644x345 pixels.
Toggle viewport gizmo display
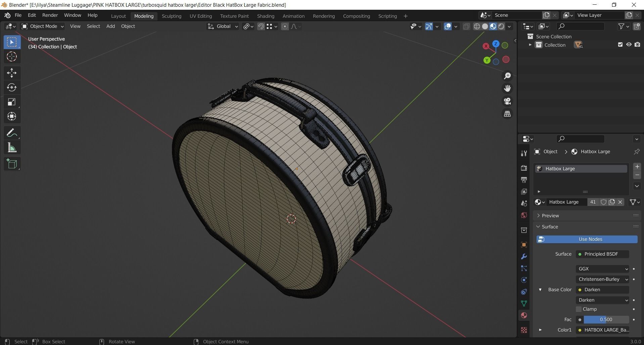(x=429, y=27)
